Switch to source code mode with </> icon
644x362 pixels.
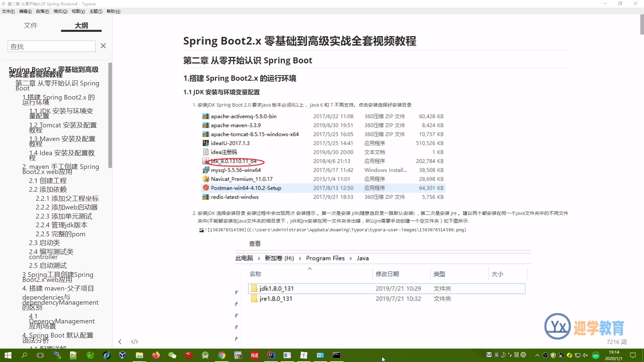point(135,342)
